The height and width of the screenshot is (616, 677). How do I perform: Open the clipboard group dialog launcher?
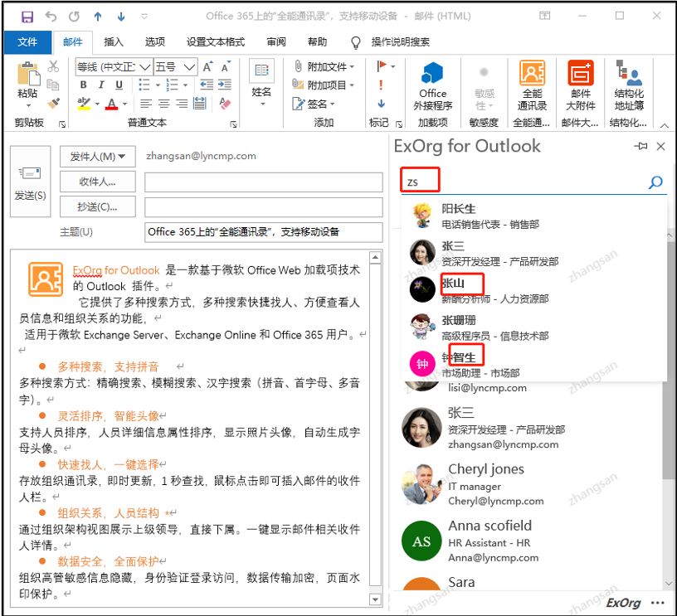62,124
